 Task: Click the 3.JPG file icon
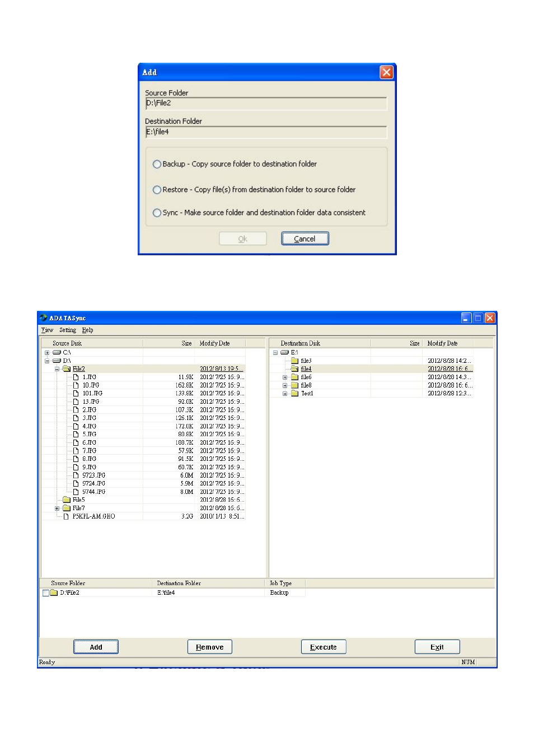click(x=76, y=418)
